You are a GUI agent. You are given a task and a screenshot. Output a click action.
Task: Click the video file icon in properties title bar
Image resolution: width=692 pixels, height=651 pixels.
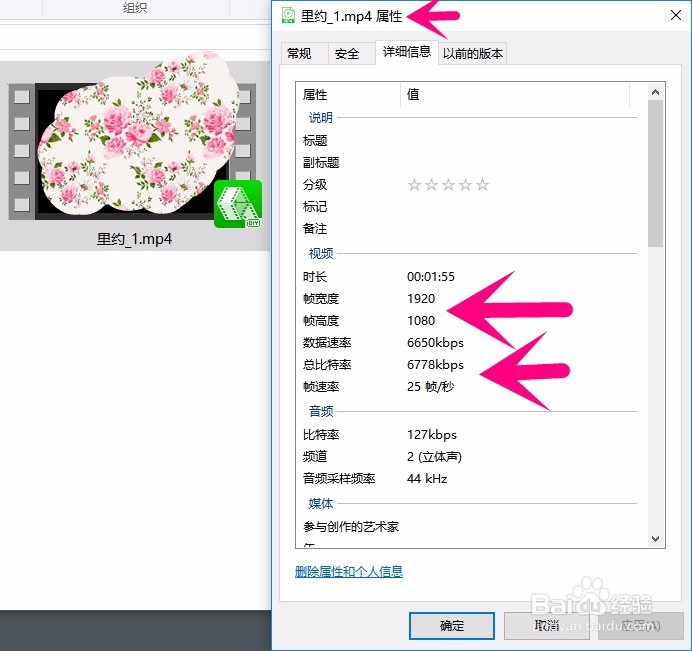tap(288, 16)
